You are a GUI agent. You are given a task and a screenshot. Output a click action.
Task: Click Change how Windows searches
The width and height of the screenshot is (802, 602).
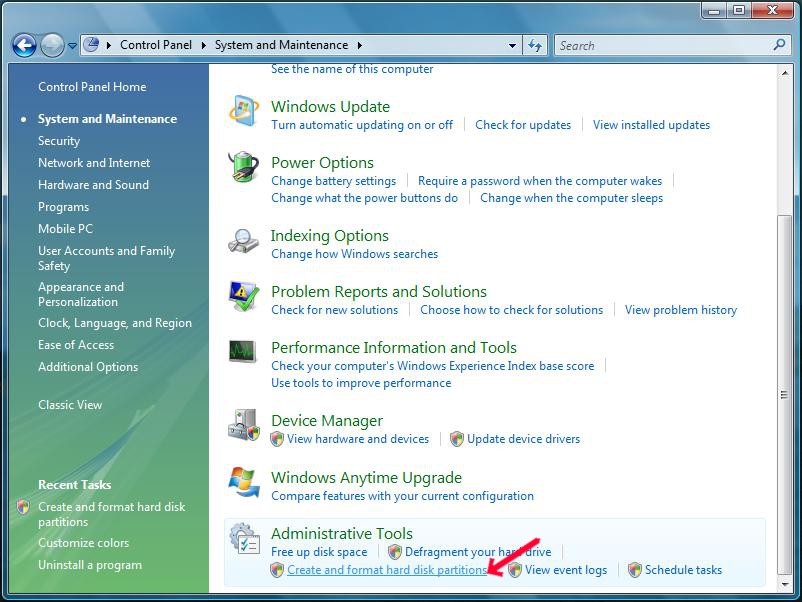pyautogui.click(x=354, y=254)
